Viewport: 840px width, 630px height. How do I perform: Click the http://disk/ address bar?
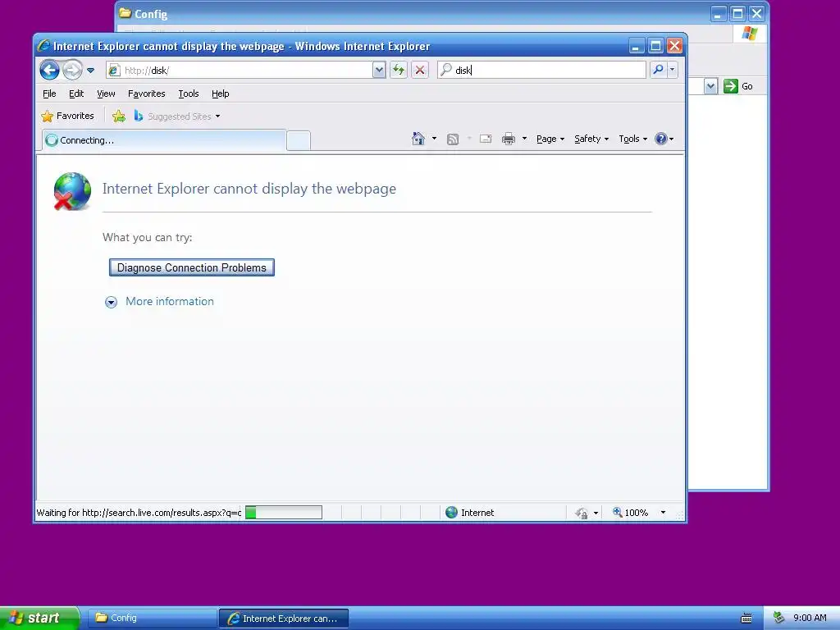(240, 71)
